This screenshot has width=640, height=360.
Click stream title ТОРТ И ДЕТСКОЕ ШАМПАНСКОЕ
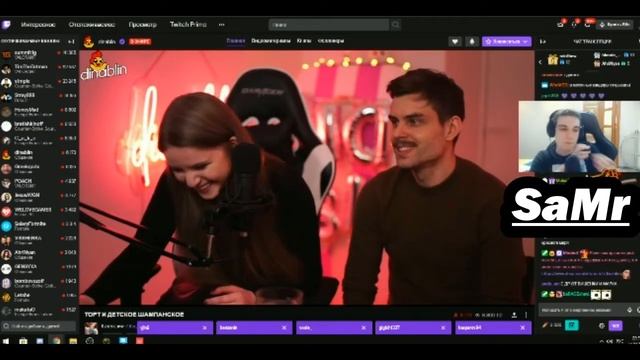coord(134,314)
